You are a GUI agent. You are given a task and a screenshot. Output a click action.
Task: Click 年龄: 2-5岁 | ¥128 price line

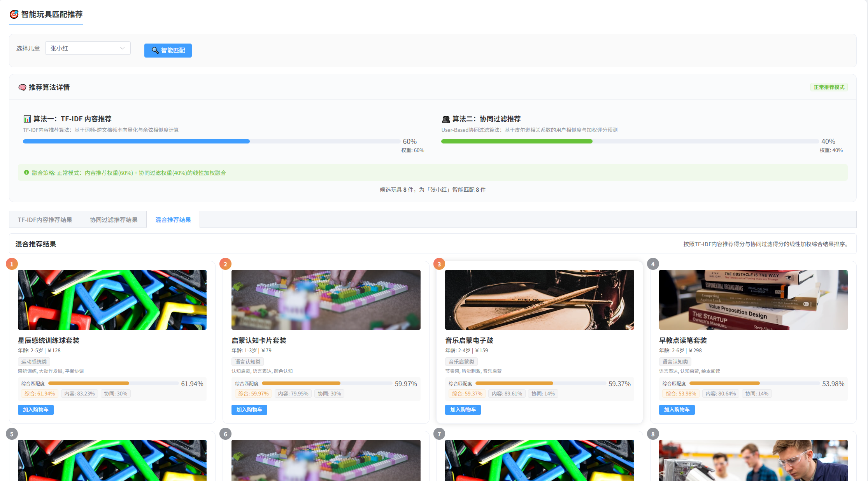39,350
